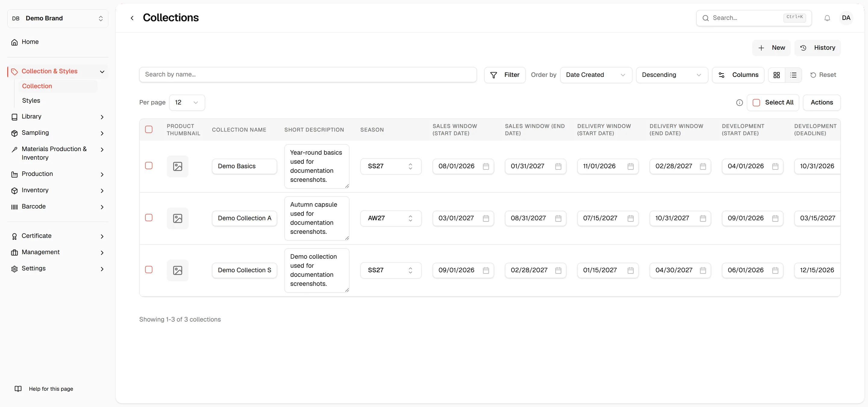Viewport: 868px width, 407px height.
Task: Open calendar for Demo Collection S delivery start date
Action: pos(631,270)
